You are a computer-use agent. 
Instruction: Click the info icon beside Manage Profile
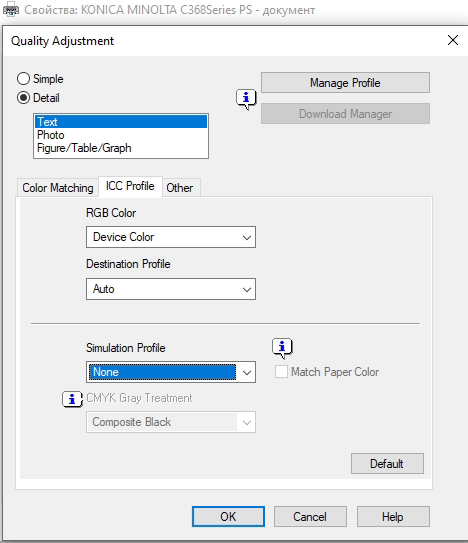(246, 99)
